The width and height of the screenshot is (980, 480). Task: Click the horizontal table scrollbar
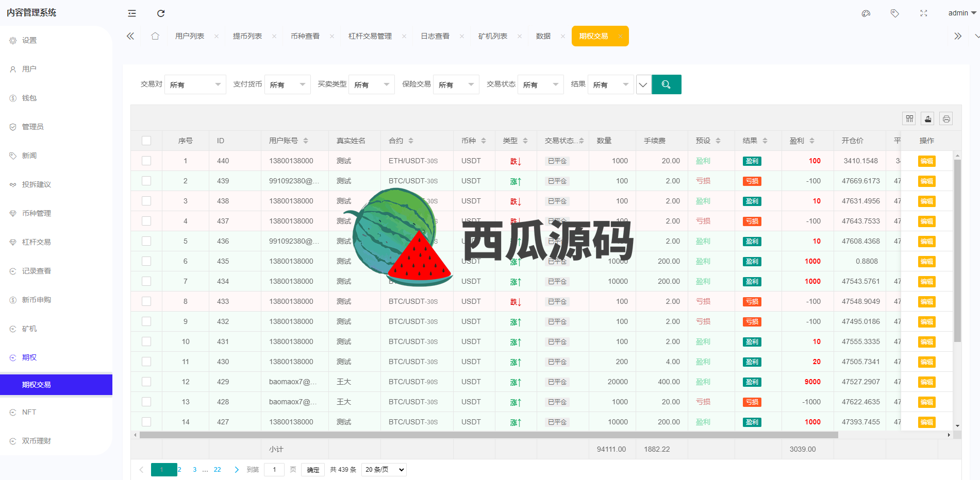(489, 435)
